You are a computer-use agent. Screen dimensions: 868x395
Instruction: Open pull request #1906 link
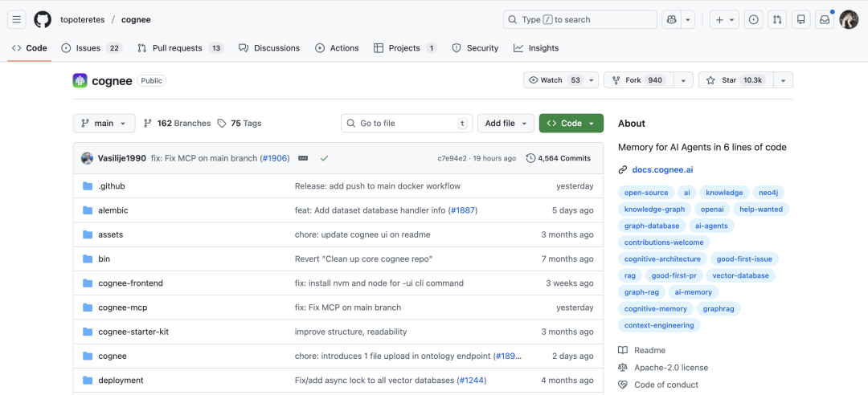coord(275,158)
